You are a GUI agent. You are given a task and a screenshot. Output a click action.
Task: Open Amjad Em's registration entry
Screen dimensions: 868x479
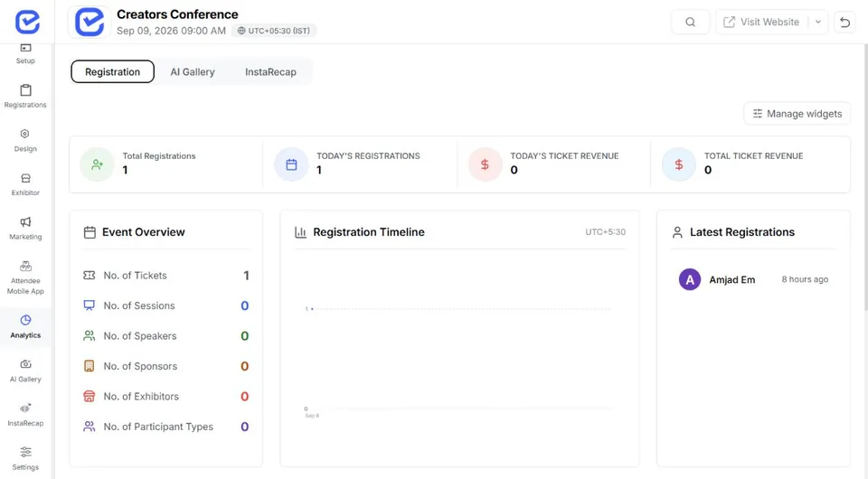(x=753, y=280)
